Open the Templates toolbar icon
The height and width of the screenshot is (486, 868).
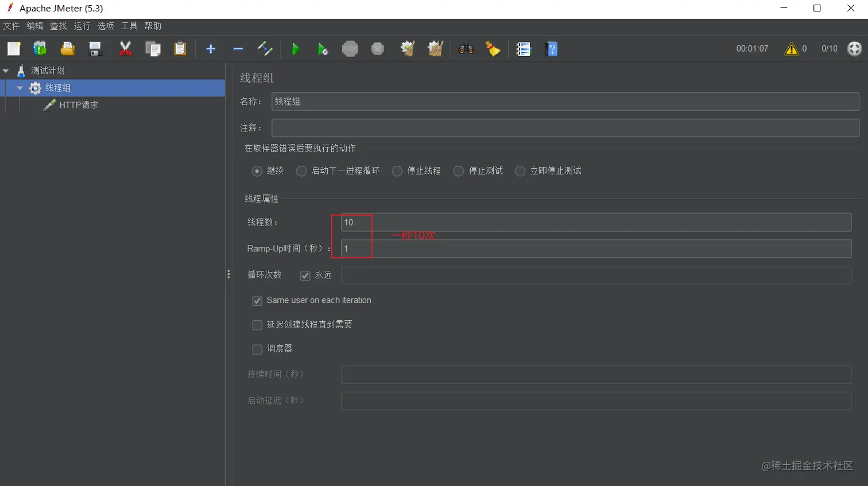point(40,49)
